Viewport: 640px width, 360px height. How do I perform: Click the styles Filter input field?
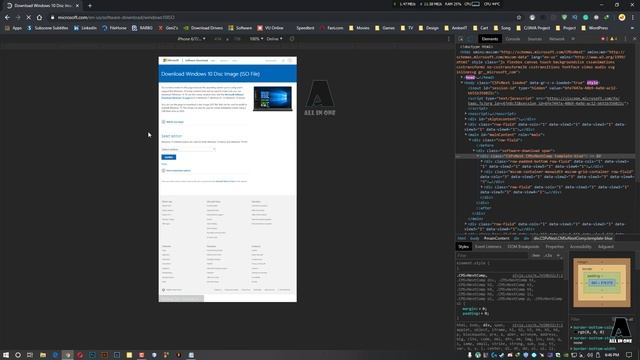point(492,256)
